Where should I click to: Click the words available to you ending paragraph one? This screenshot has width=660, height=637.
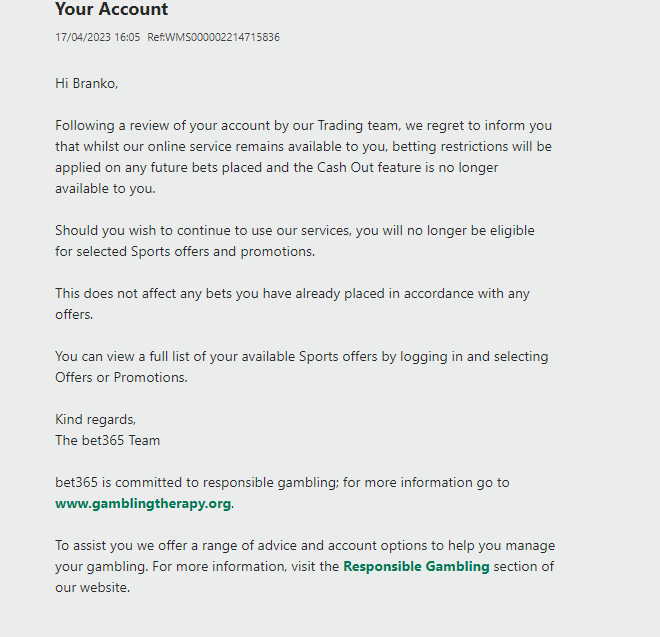coord(105,189)
